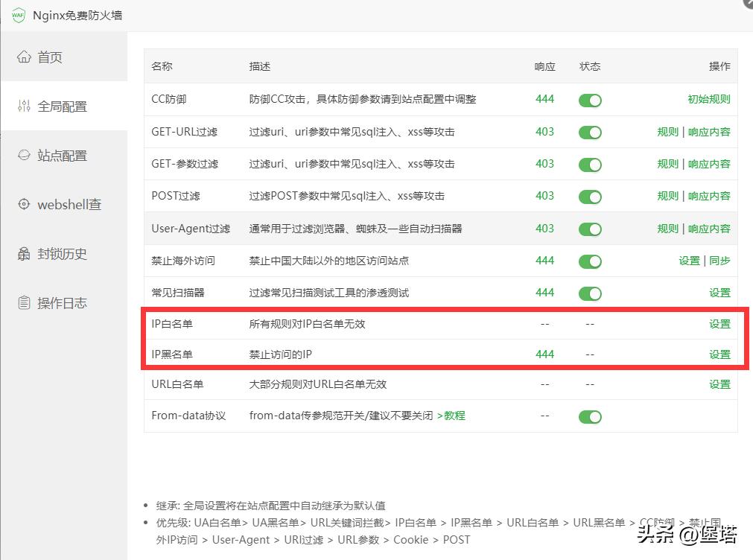The width and height of the screenshot is (753, 560).
Task: Click the >教程 tutorial link
Action: [453, 416]
